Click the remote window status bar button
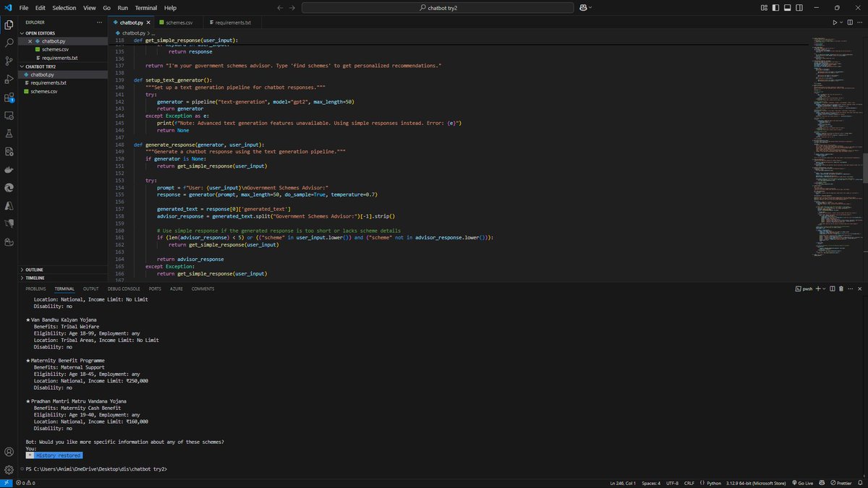 pyautogui.click(x=7, y=482)
